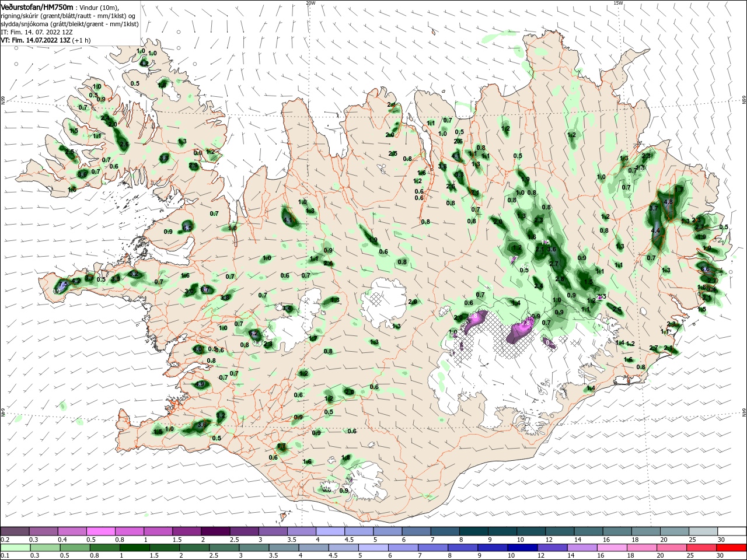Click the '4.4' precipitation value in the east
747x560 pixels.
click(x=655, y=231)
